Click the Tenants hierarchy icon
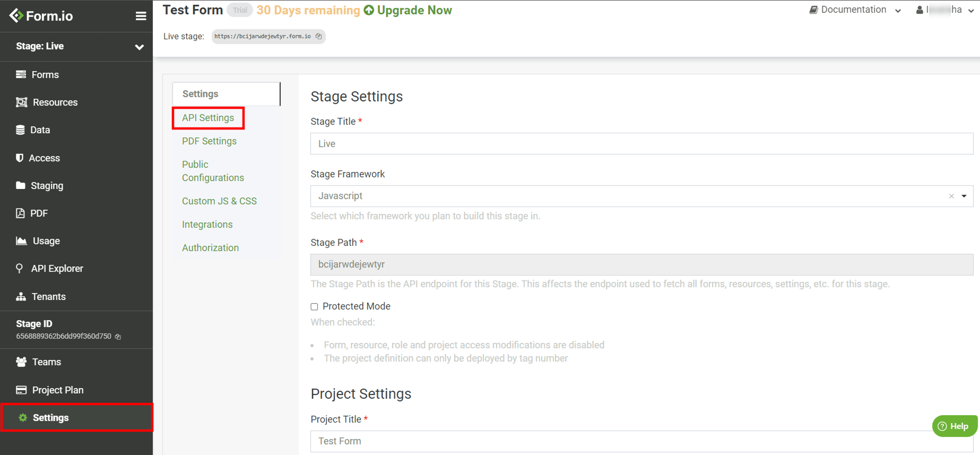Viewport: 980px width, 455px height. [21, 296]
